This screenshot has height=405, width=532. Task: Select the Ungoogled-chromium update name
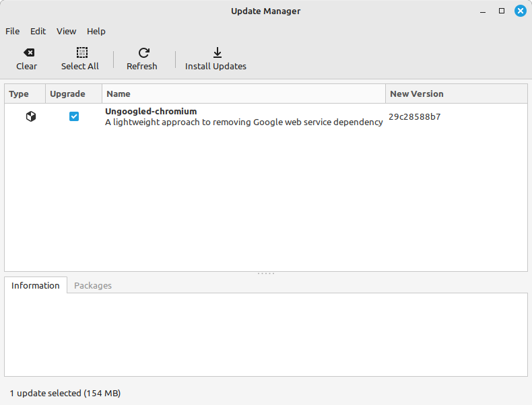[x=151, y=111]
